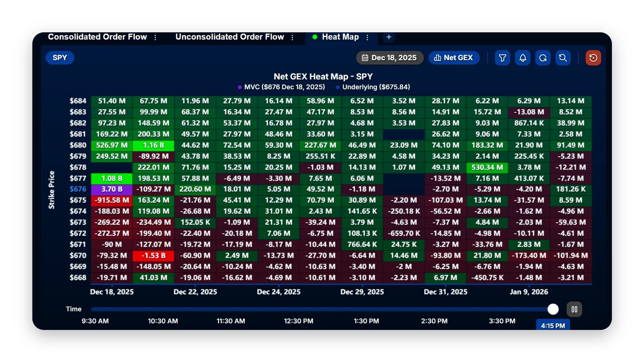
Task: Click the 530.34 M cell
Action: tap(487, 167)
